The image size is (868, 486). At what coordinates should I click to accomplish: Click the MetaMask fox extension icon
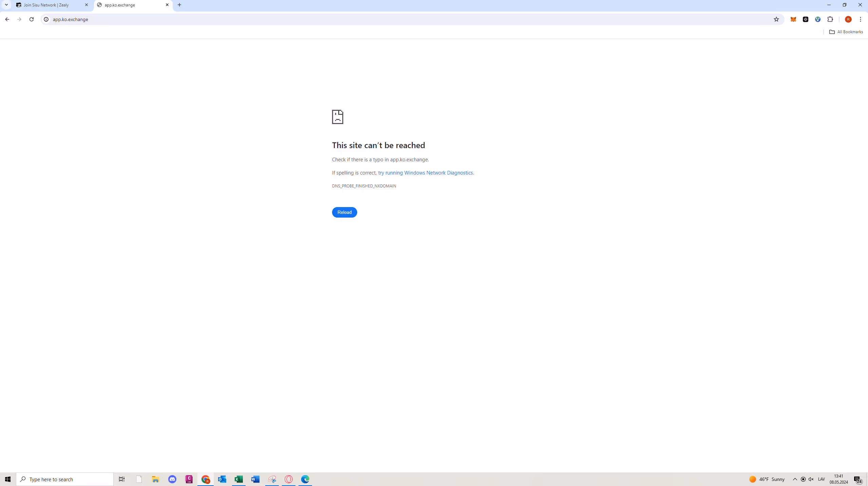click(793, 19)
